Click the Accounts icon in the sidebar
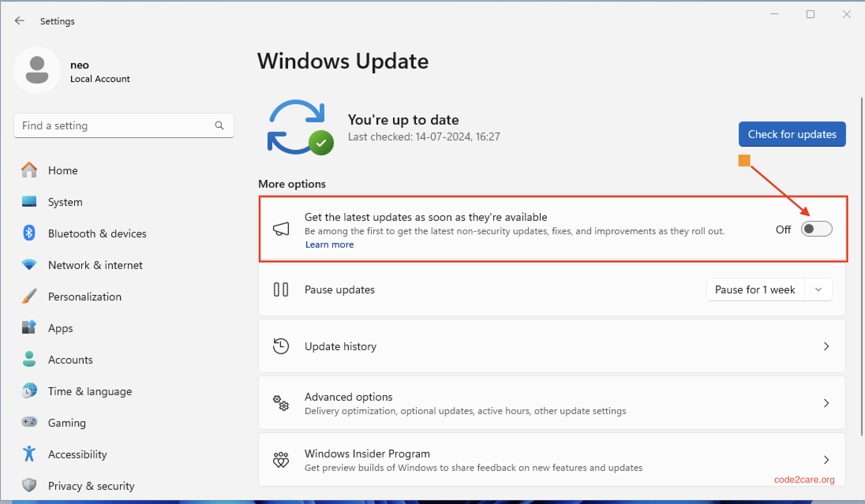Screen dimensions: 865x504 [29, 359]
